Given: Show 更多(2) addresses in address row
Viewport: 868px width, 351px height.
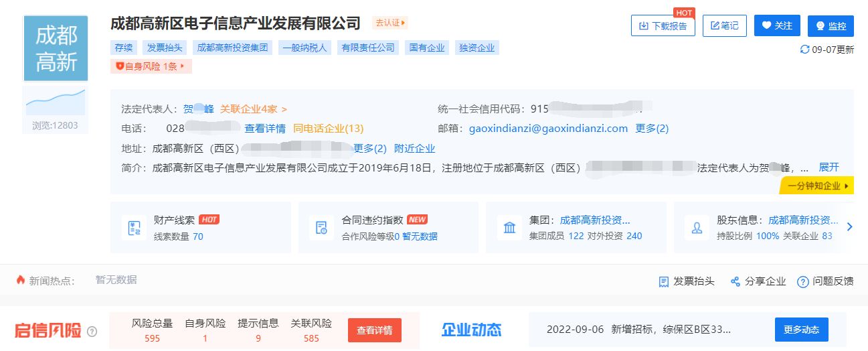Looking at the screenshot, I should 370,149.
